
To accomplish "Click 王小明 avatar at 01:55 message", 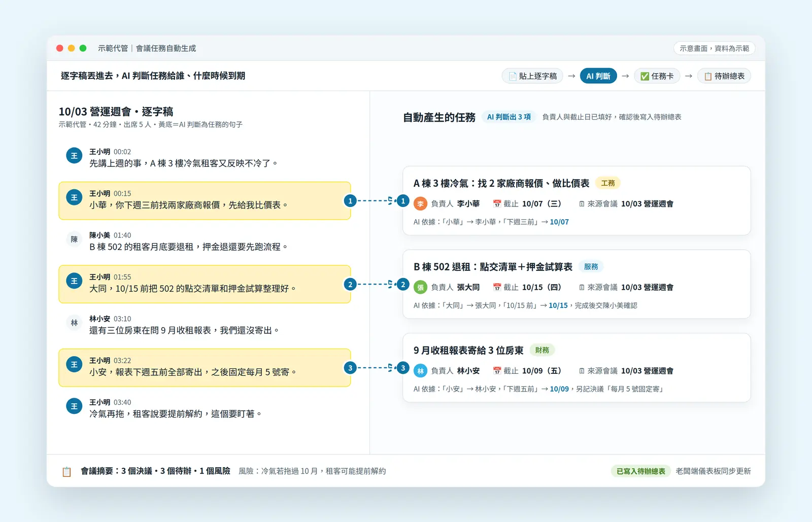I will point(74,281).
